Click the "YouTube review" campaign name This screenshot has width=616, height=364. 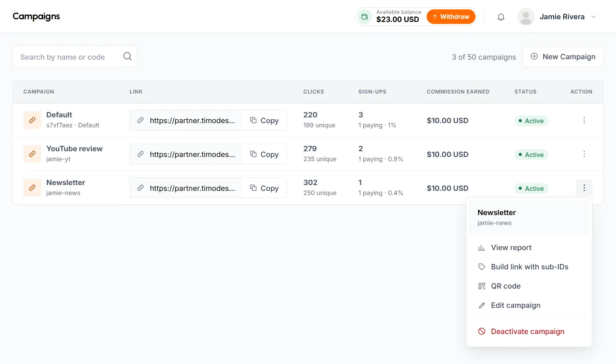(74, 149)
